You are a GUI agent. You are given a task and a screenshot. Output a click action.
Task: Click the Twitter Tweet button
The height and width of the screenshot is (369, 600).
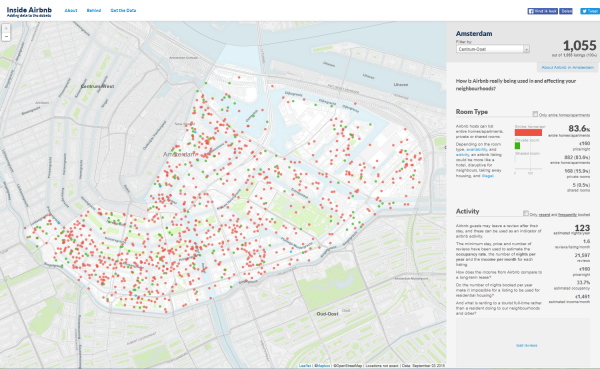[x=590, y=11]
